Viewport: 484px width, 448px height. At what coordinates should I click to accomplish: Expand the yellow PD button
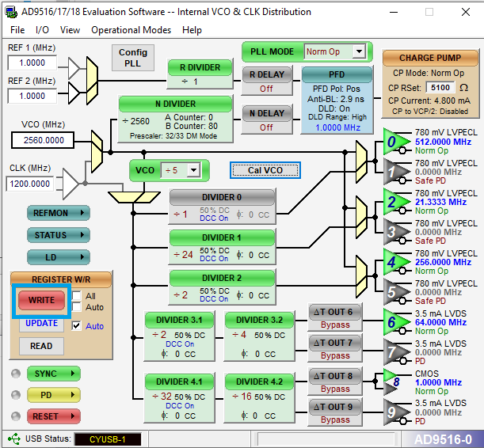[54, 395]
